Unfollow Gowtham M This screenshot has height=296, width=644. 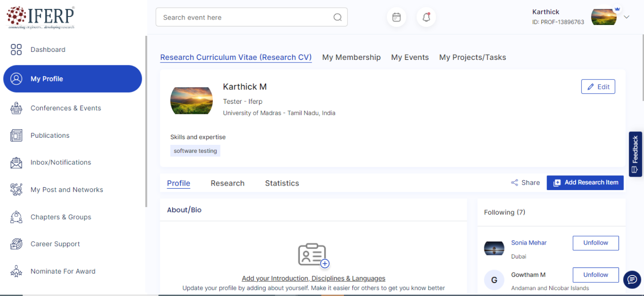[x=595, y=275]
